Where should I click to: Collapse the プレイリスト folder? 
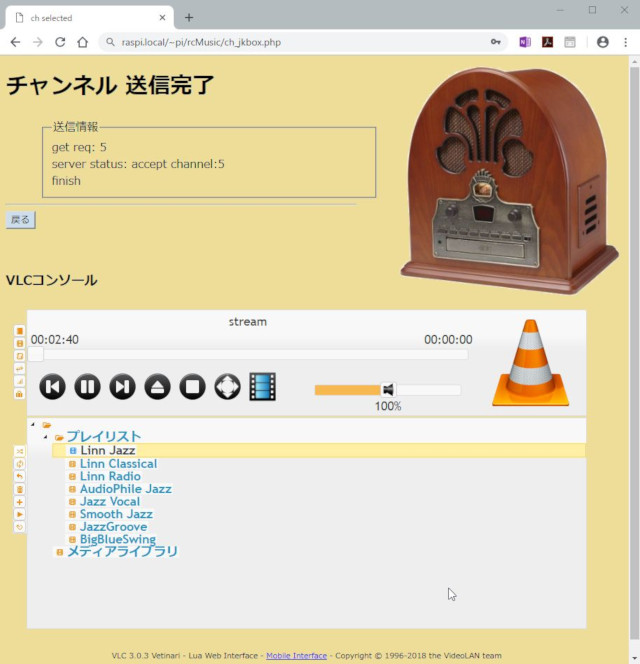(x=46, y=437)
